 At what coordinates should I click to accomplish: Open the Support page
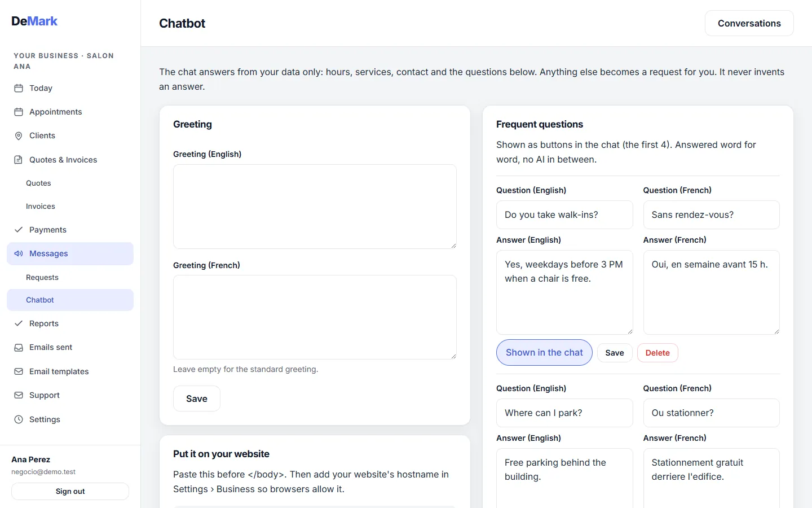click(x=70, y=395)
